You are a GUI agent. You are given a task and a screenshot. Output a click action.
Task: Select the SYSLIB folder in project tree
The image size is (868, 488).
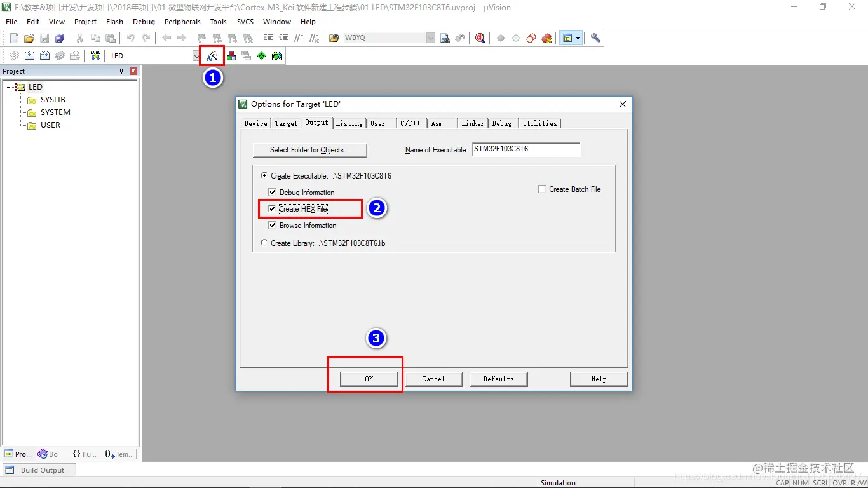coord(53,100)
